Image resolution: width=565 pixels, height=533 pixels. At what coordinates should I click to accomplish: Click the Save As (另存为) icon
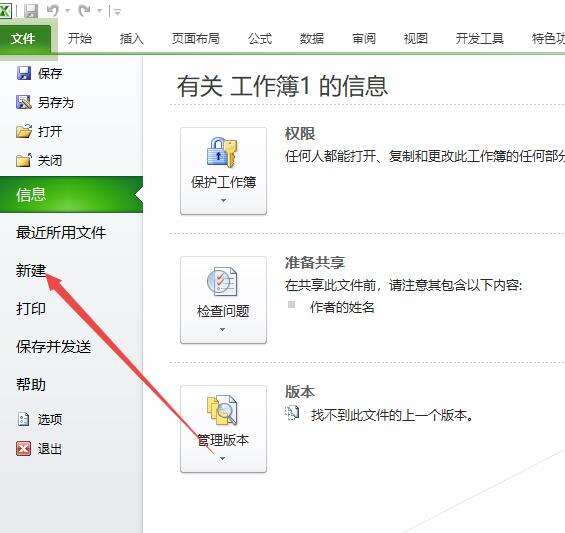(x=24, y=102)
